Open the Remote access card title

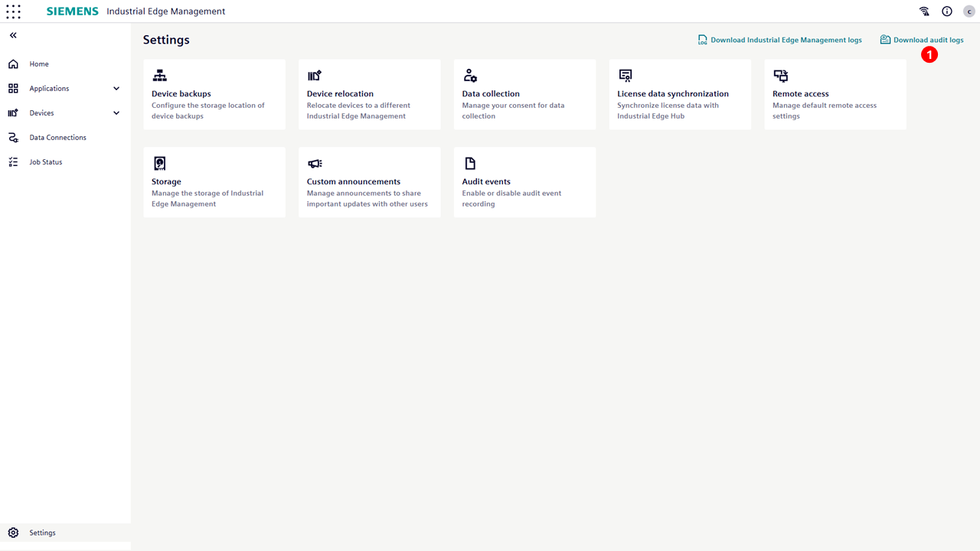coord(801,94)
